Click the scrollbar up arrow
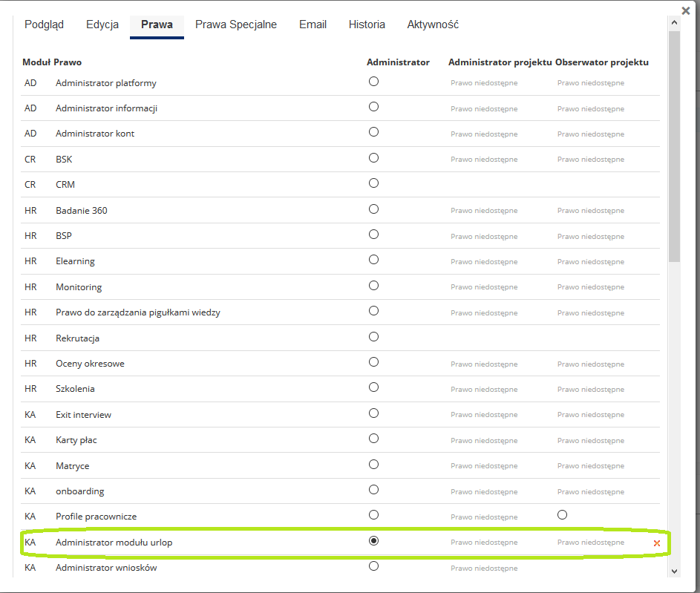Viewport: 700px width, 593px height. click(x=674, y=23)
